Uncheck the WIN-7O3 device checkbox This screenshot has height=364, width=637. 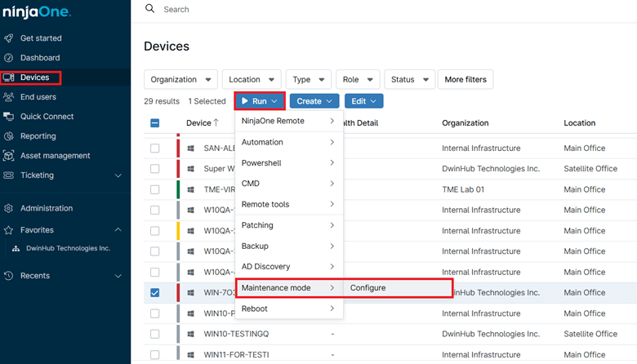click(155, 292)
